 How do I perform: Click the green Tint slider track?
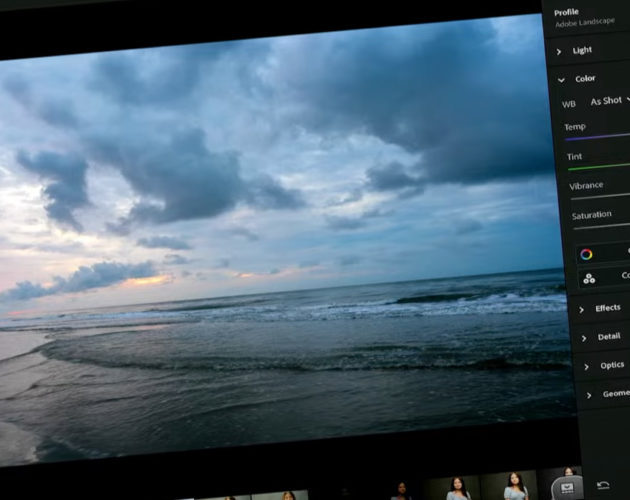[599, 166]
